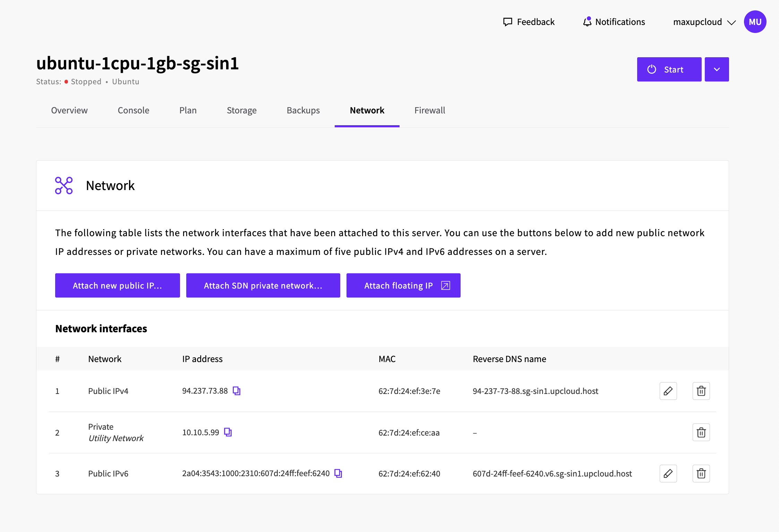Click the Network column header

(105, 359)
